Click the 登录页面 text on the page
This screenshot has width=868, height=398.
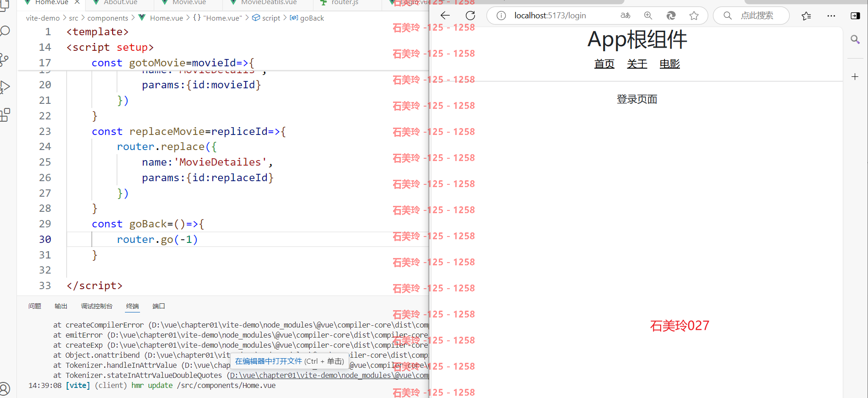[637, 99]
